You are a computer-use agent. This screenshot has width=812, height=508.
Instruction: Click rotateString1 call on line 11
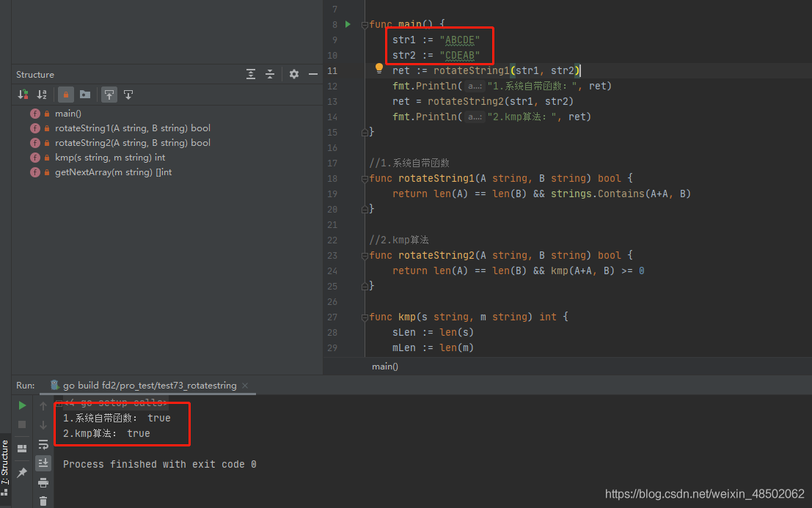471,70
